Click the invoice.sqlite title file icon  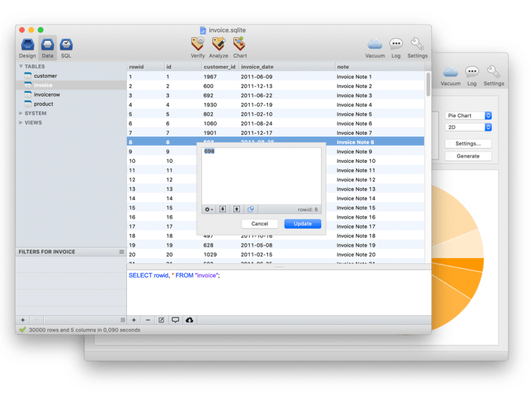click(x=203, y=31)
